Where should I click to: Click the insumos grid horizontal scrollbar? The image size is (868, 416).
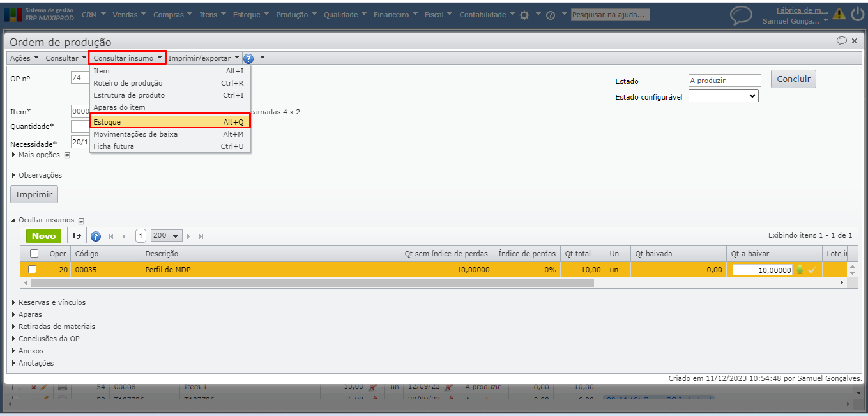click(312, 282)
